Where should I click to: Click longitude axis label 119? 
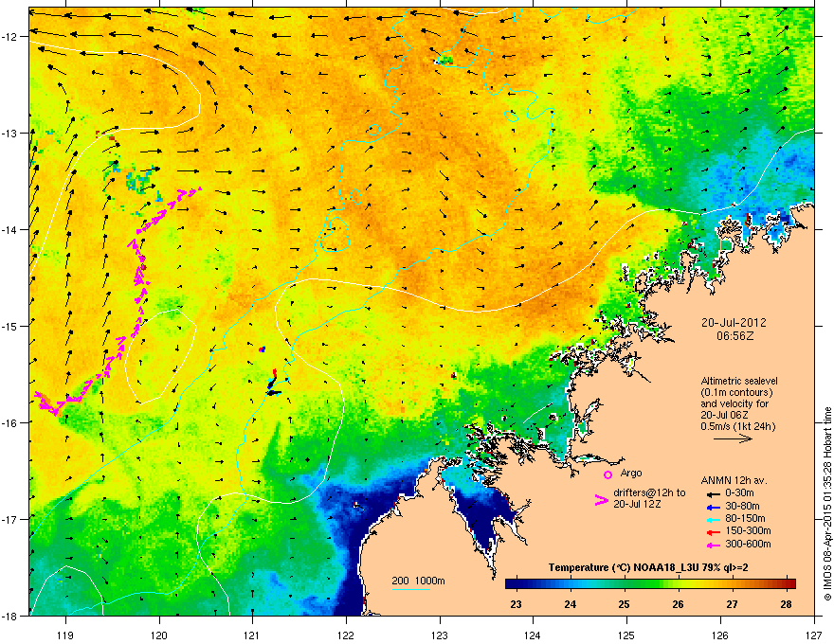point(66,635)
